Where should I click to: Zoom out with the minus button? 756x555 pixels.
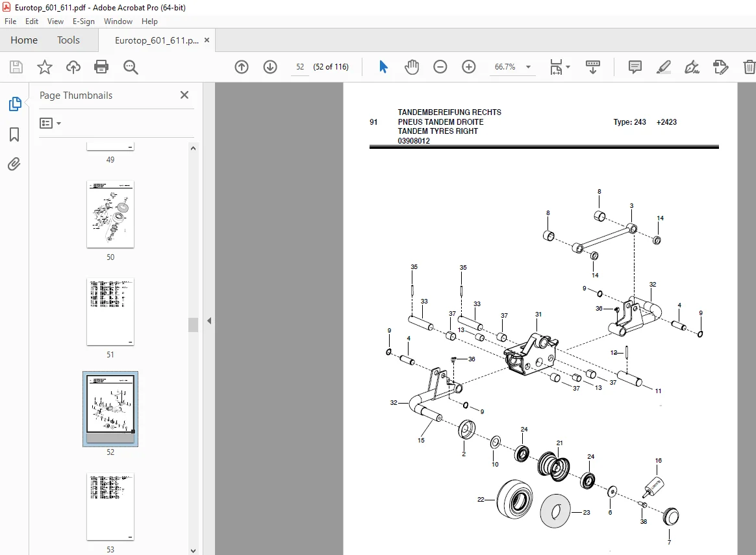[x=440, y=66]
